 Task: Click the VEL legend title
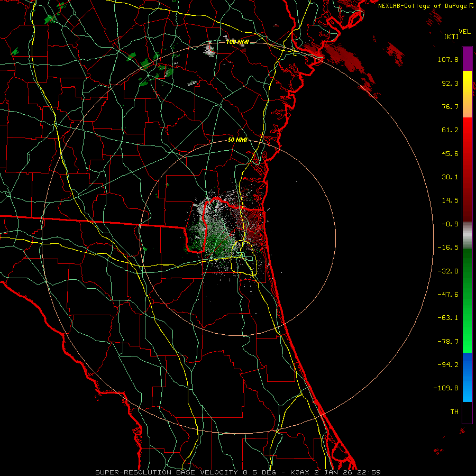click(464, 32)
